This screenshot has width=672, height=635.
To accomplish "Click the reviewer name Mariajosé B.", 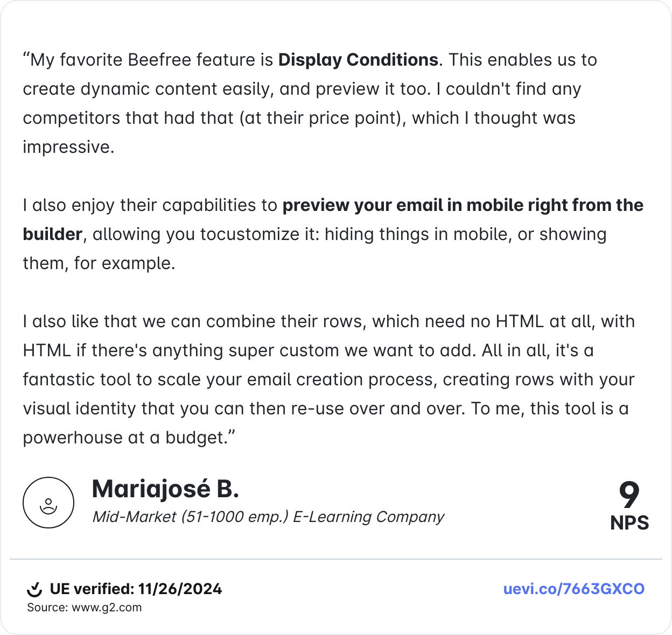I will click(x=165, y=489).
